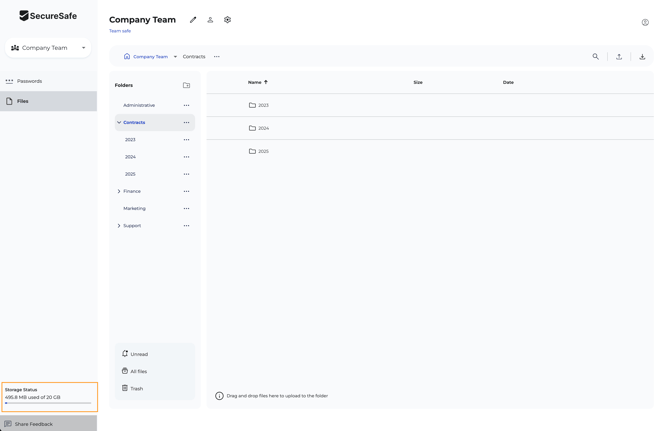
Task: Click the download icon in toolbar
Action: (642, 57)
